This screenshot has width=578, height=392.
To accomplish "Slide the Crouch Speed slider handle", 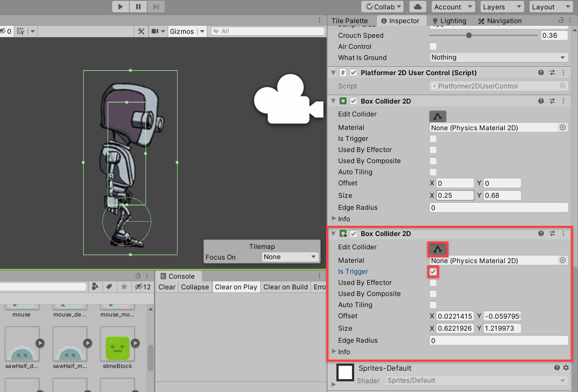I will coord(469,36).
